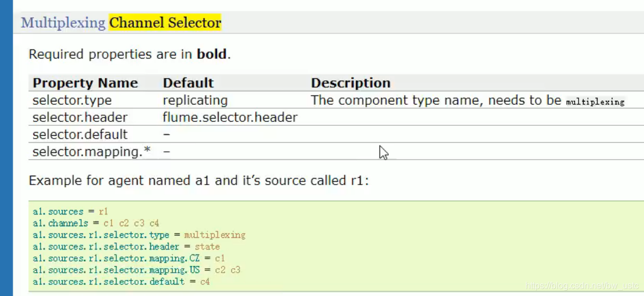
Task: Select the 'selector.header = state' code line
Action: 126,247
